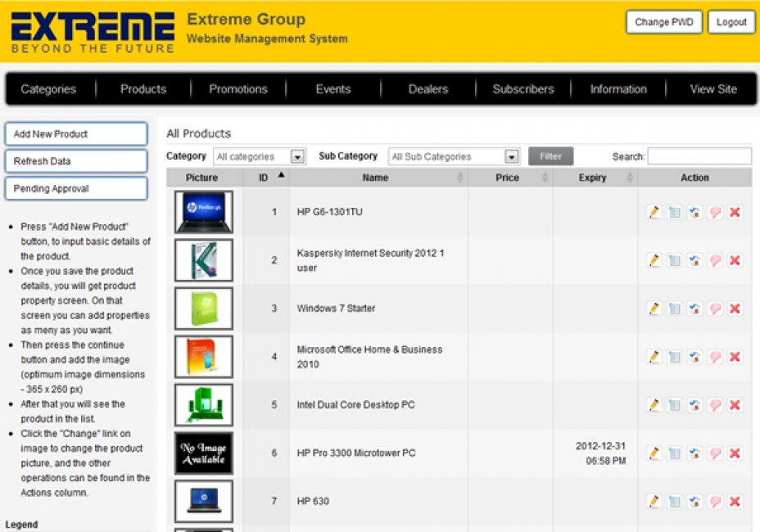This screenshot has width=760, height=532.
Task: Delete Intel Dual Core Desktop PC using its red X
Action: 735,404
